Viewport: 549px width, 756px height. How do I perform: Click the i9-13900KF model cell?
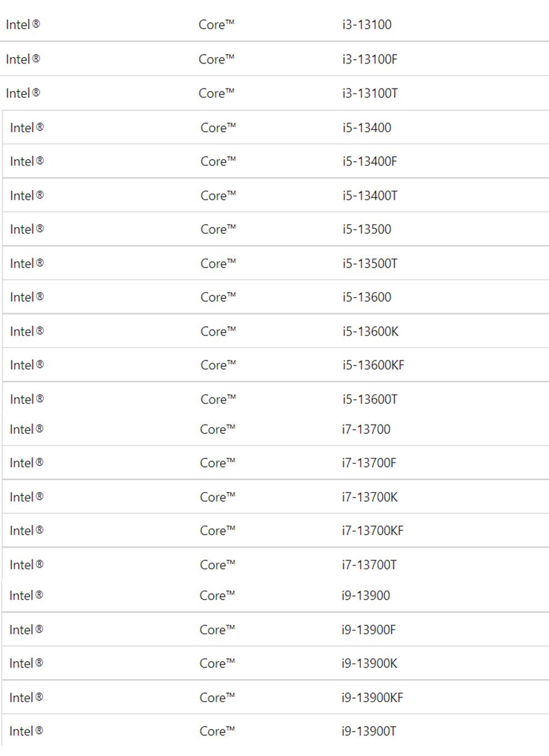pyautogui.click(x=372, y=698)
